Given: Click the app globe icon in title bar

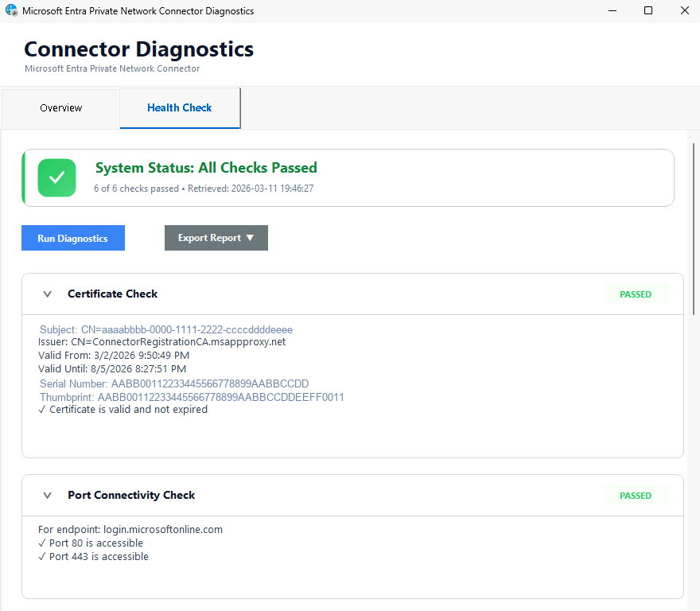Looking at the screenshot, I should click(11, 10).
